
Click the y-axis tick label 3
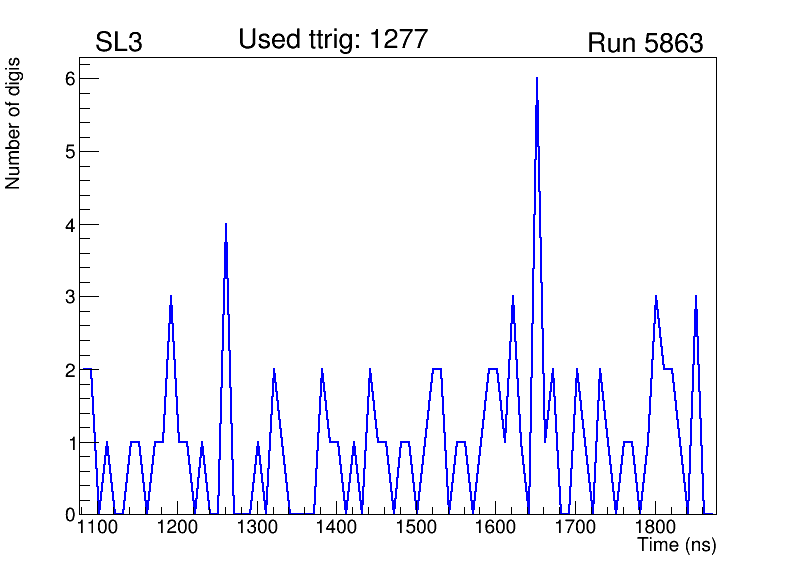coord(71,297)
